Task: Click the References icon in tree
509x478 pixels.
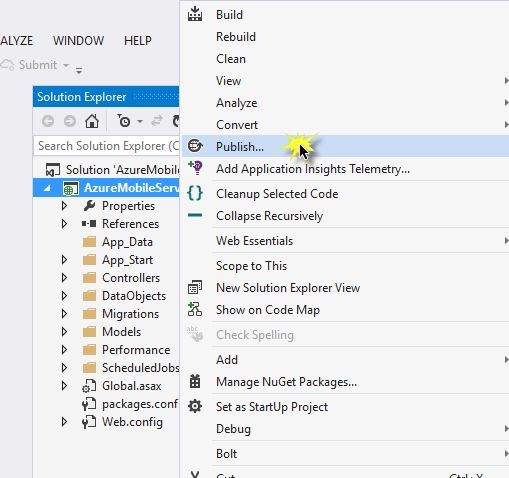Action: click(89, 224)
